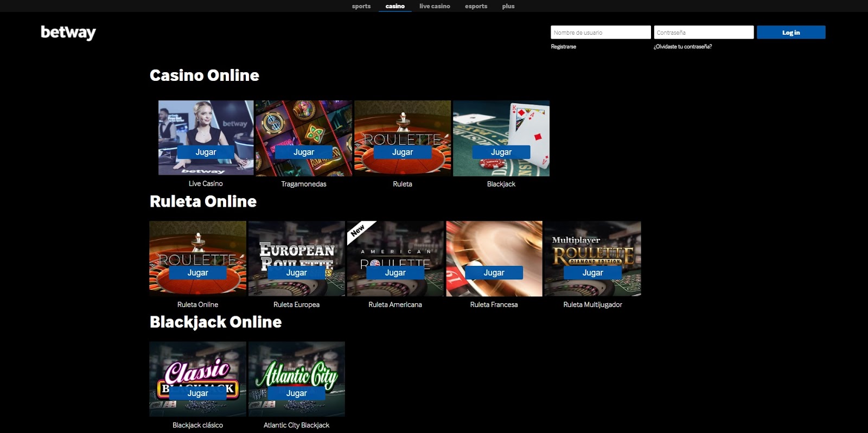The width and height of the screenshot is (868, 433).
Task: Open the esports tab
Action: pos(476,7)
